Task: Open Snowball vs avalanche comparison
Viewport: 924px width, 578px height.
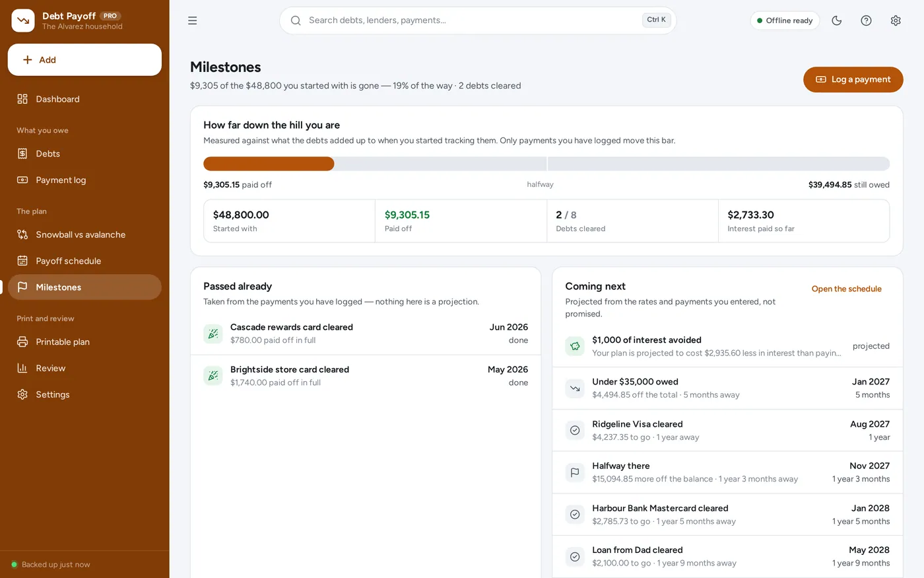Action: coord(84,235)
